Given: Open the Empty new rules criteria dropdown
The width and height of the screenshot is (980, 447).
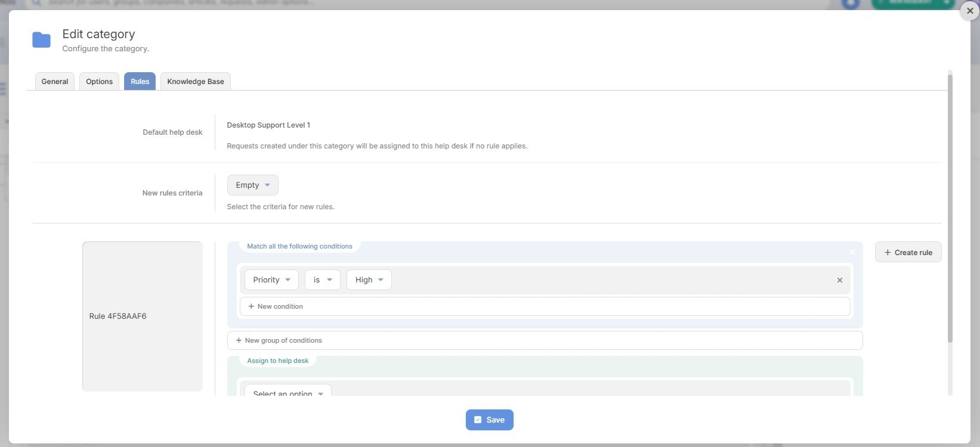Looking at the screenshot, I should (252, 185).
